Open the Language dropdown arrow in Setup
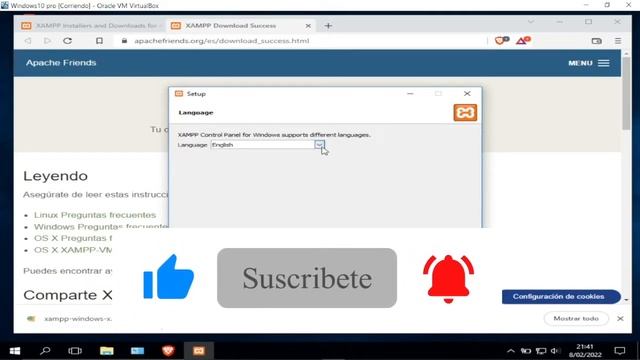640x360 pixels. coord(319,144)
